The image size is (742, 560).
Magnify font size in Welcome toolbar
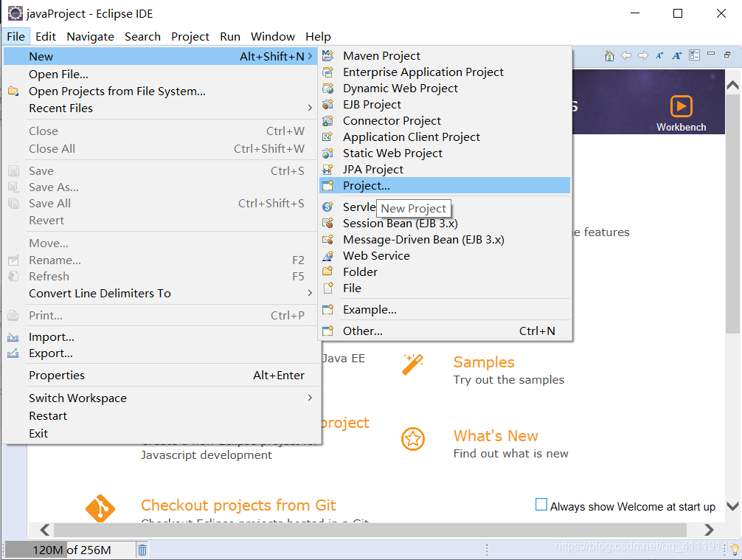[x=676, y=55]
